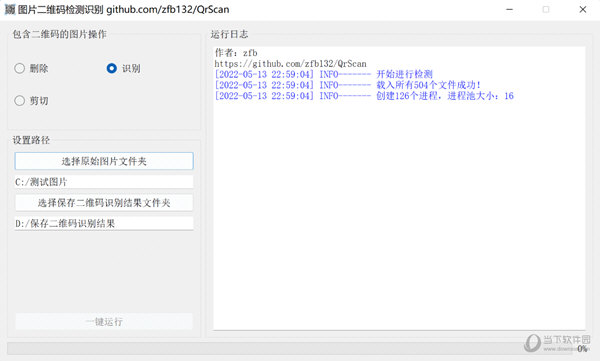Click the 选择保存二维码识别结果文件夹 button

click(104, 203)
